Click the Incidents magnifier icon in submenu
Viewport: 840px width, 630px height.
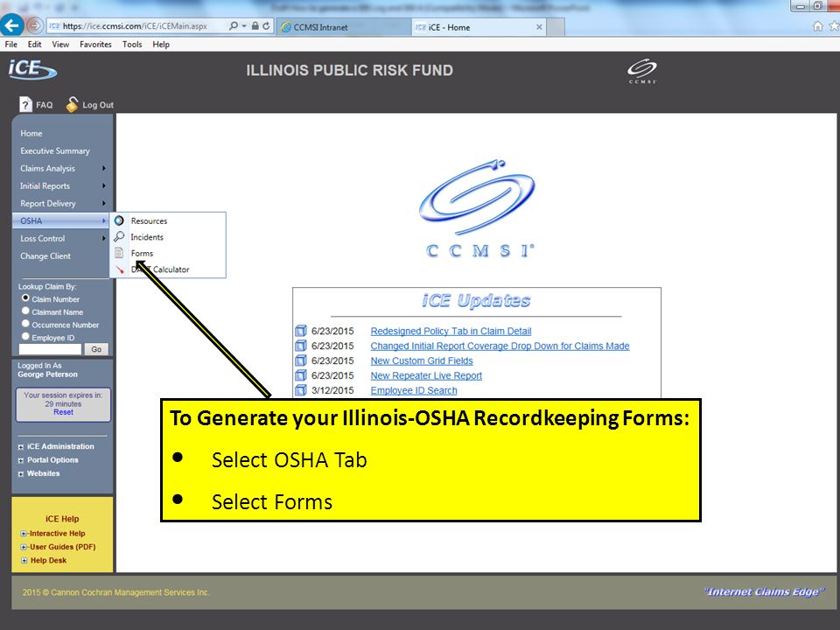pos(119,237)
